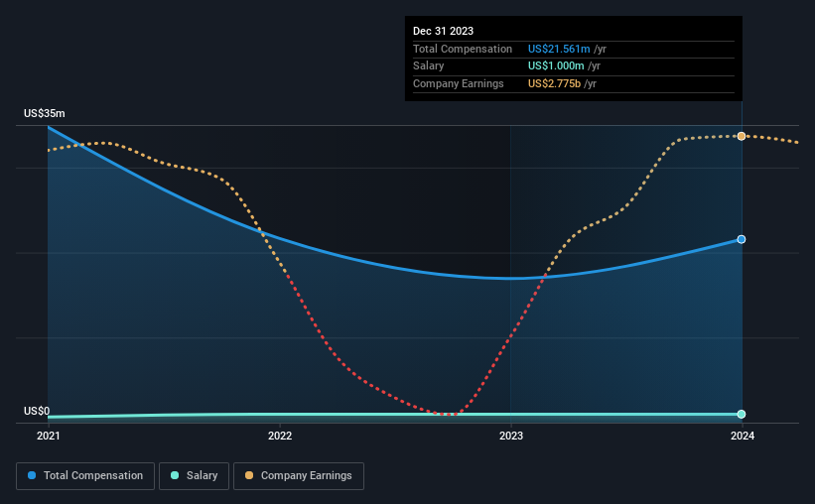Click the Dec 31 2023 tooltip date
This screenshot has width=815, height=504.
coord(444,31)
